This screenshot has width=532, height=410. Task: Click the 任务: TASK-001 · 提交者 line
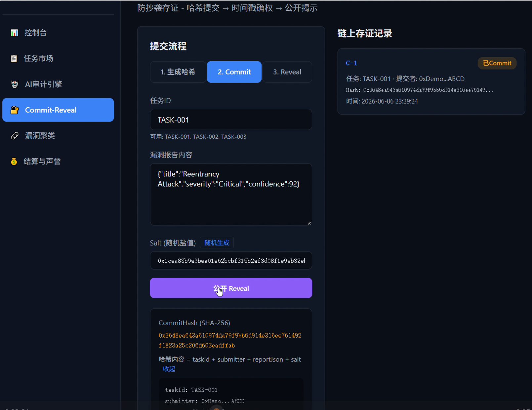point(405,79)
